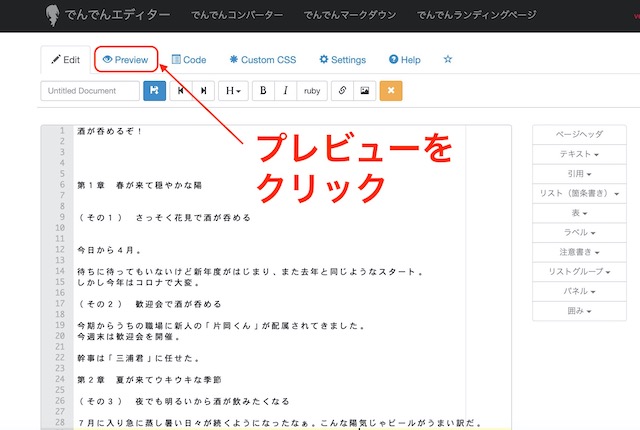This screenshot has height=430, width=640.
Task: Open the リスト（箇条書き） dropdown
Action: click(579, 193)
